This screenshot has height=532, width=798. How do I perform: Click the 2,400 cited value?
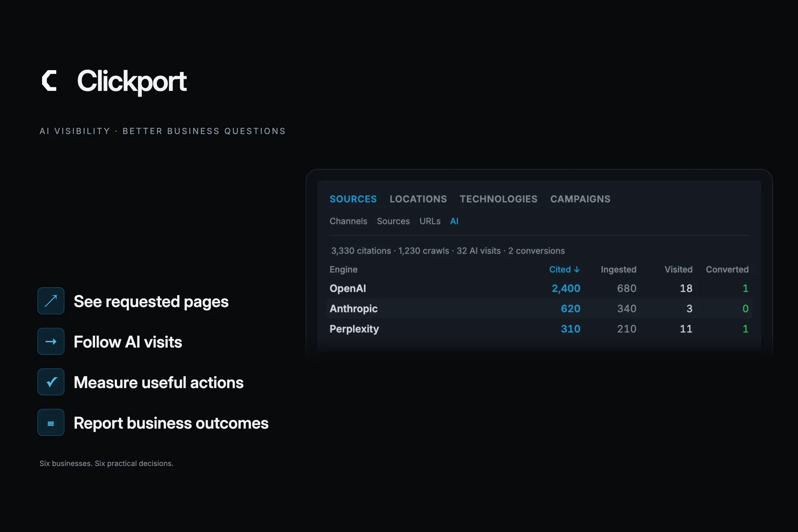point(566,288)
